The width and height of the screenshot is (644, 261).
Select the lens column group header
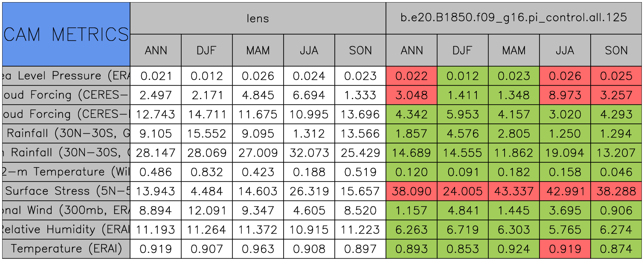[258, 18]
